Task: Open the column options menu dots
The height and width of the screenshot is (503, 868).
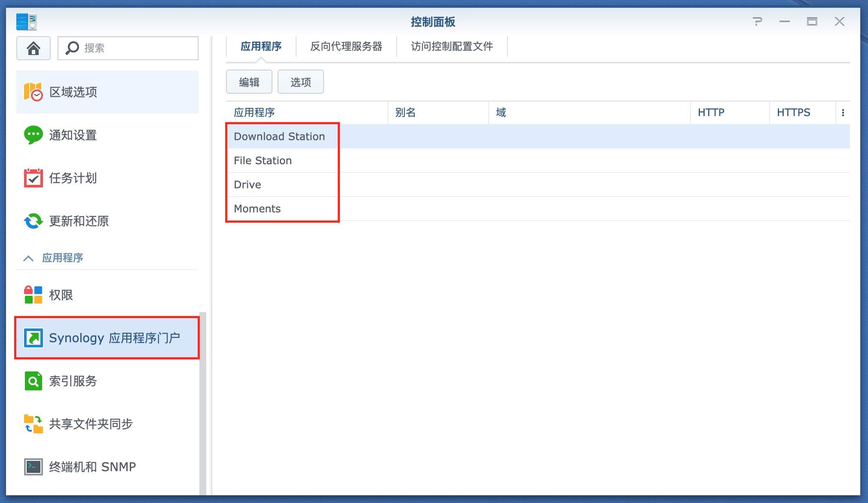Action: tap(843, 113)
